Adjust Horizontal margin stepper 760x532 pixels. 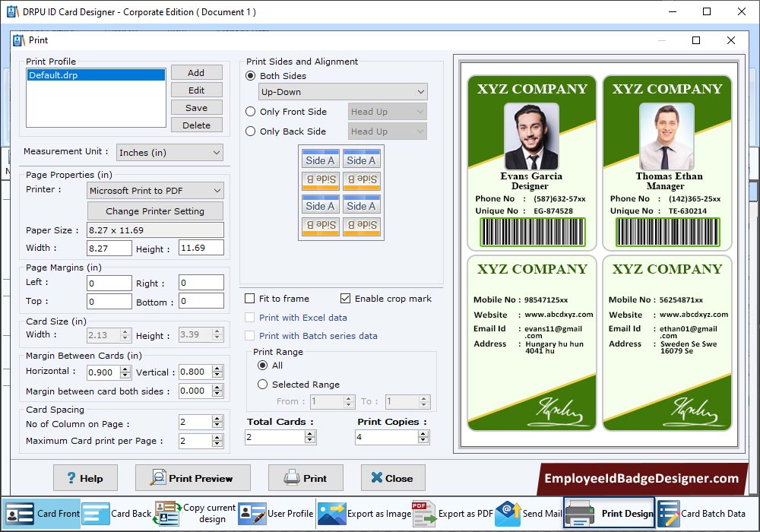coord(125,372)
